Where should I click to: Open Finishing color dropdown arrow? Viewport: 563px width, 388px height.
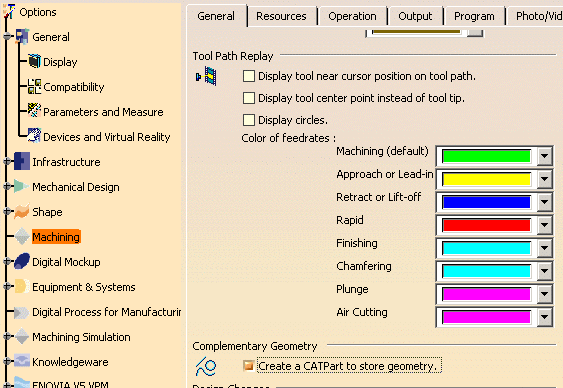pyautogui.click(x=545, y=248)
